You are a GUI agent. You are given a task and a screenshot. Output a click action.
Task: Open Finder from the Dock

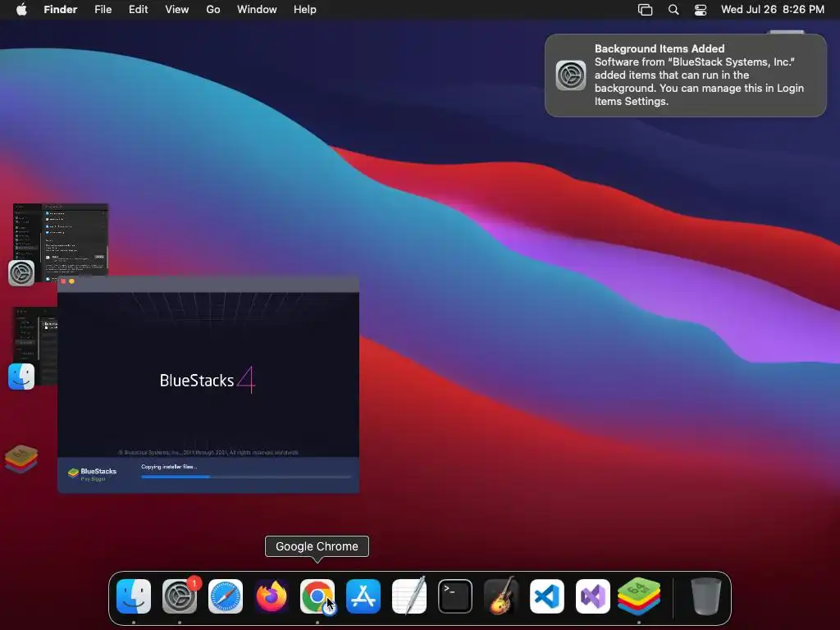[x=134, y=596]
